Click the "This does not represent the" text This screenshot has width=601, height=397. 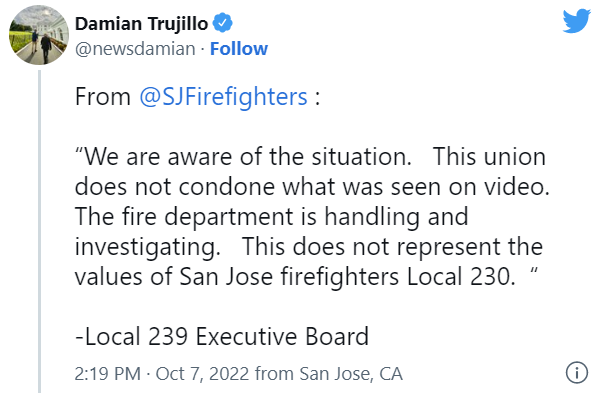coord(392,246)
